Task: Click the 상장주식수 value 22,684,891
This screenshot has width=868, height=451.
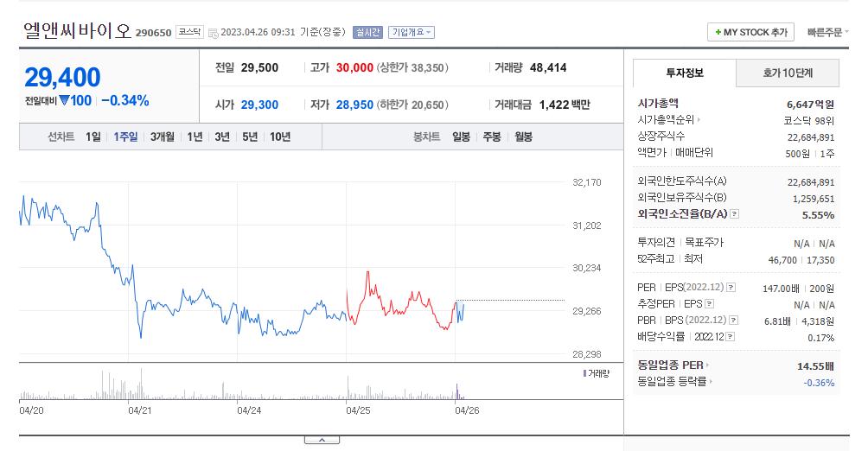Action: click(x=811, y=137)
